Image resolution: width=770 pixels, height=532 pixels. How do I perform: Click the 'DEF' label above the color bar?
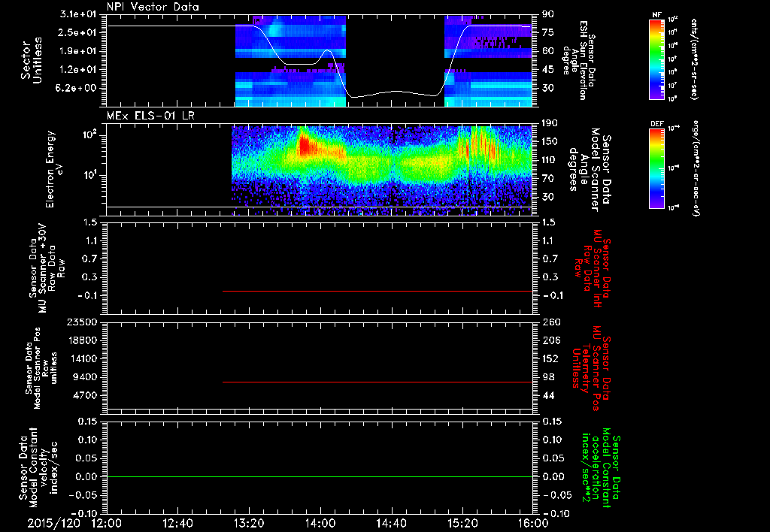pyautogui.click(x=657, y=124)
